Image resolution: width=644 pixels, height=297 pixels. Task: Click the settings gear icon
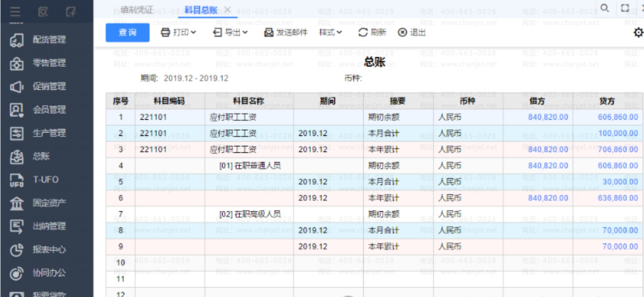[x=638, y=32]
